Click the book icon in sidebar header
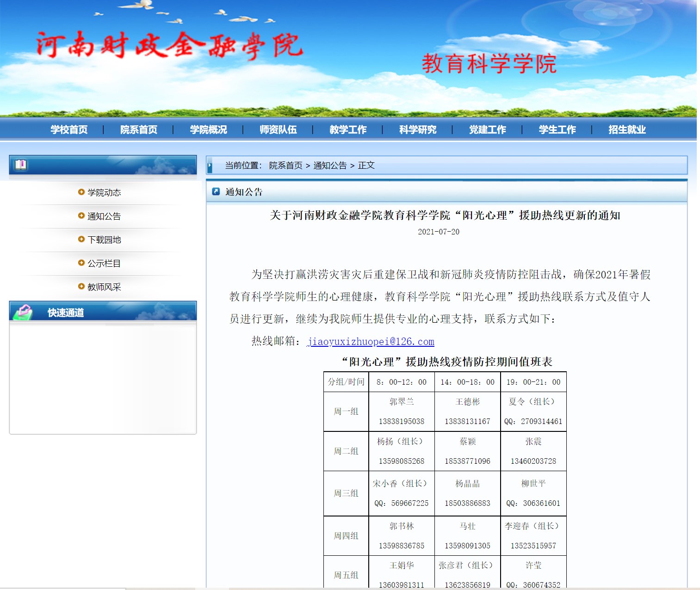 click(x=21, y=165)
